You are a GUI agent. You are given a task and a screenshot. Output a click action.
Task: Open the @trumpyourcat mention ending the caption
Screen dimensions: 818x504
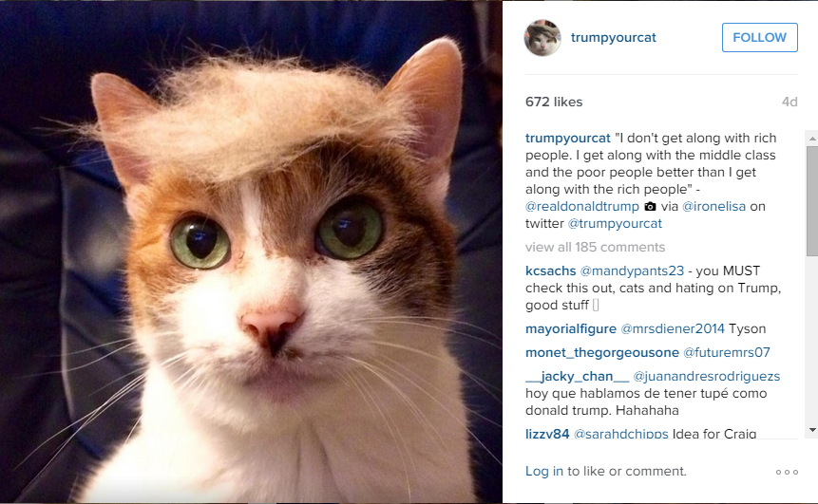pyautogui.click(x=615, y=224)
